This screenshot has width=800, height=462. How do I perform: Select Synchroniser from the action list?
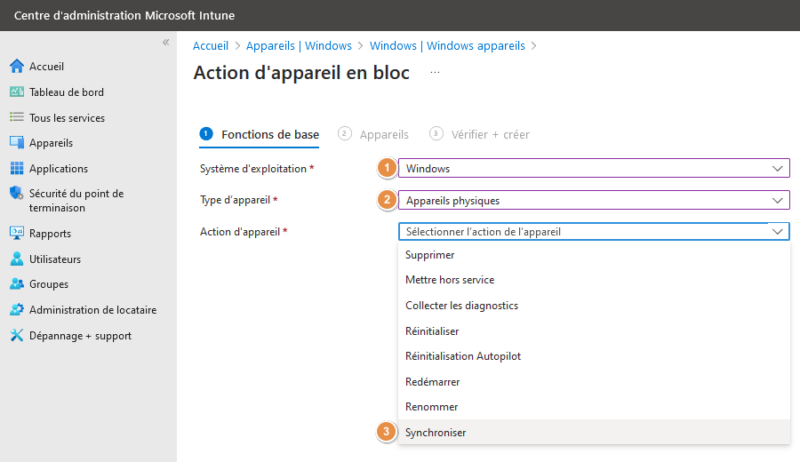pos(436,432)
